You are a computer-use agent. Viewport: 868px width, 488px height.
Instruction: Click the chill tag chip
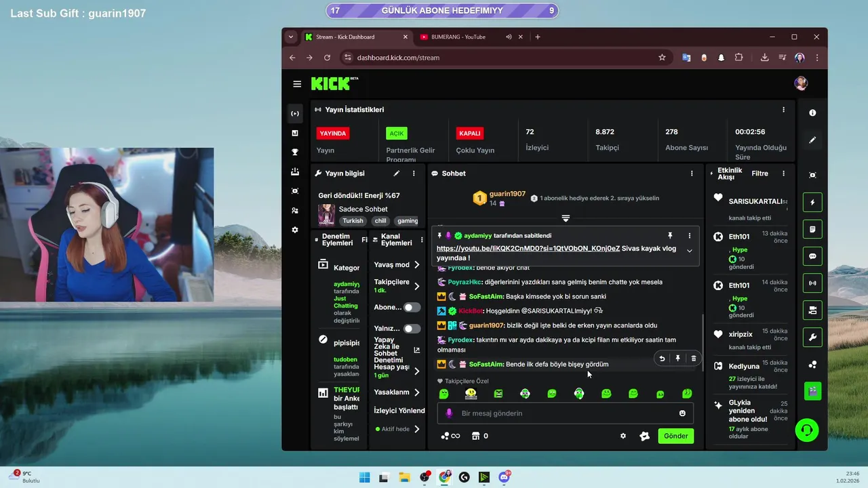pyautogui.click(x=380, y=221)
